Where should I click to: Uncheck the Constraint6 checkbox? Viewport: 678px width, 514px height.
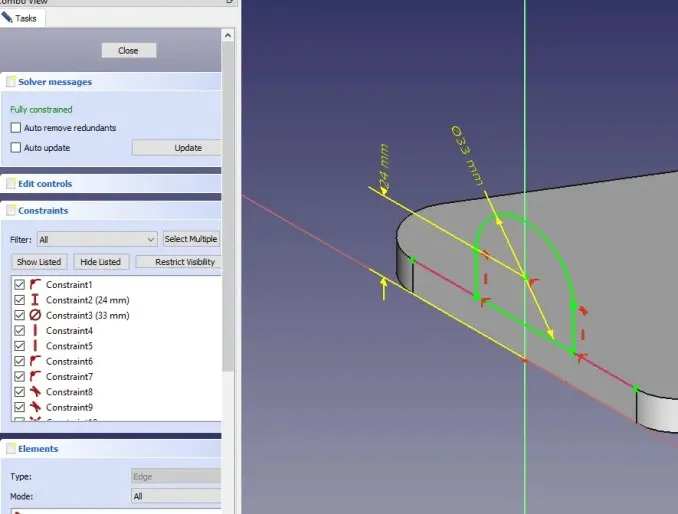click(19, 361)
